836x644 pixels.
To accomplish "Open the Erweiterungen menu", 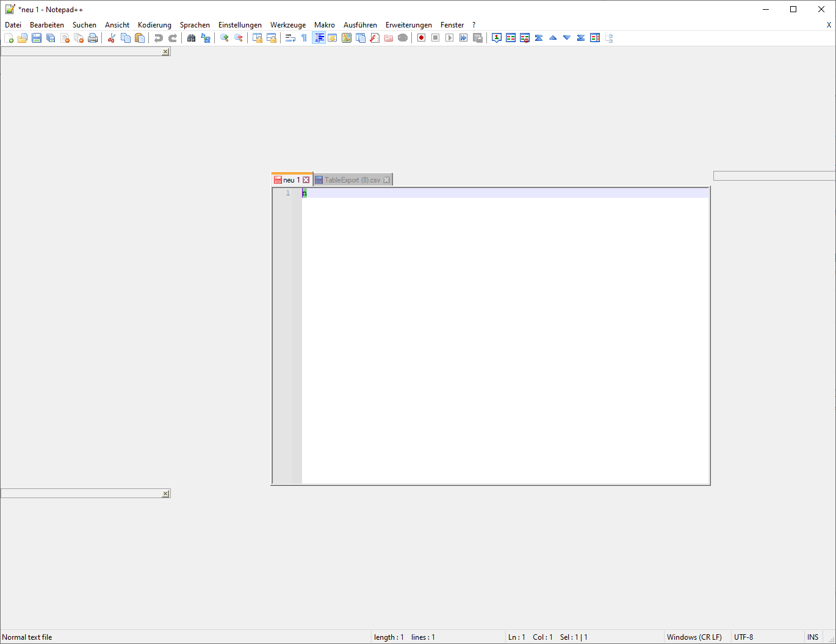I will 409,25.
